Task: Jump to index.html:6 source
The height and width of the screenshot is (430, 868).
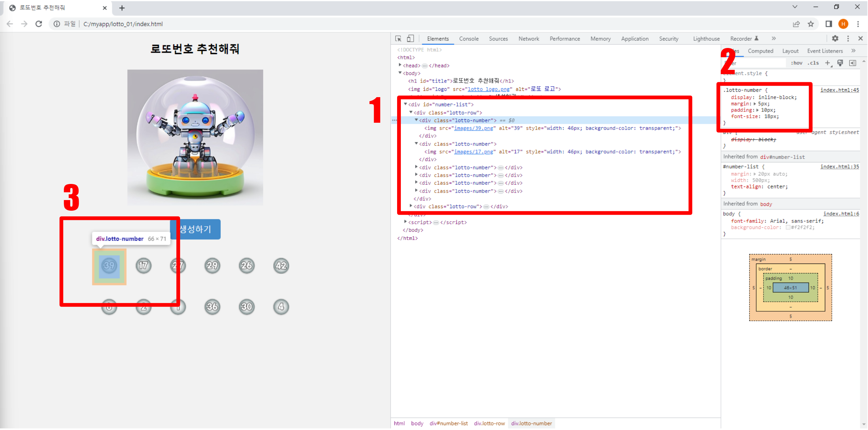Action: [841, 214]
